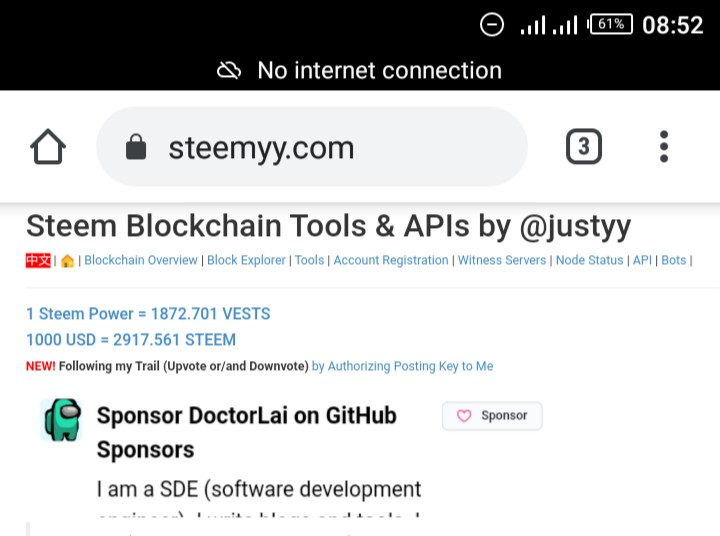Open the Account Registration page
Screen dimensions: 720x536
pyautogui.click(x=391, y=260)
